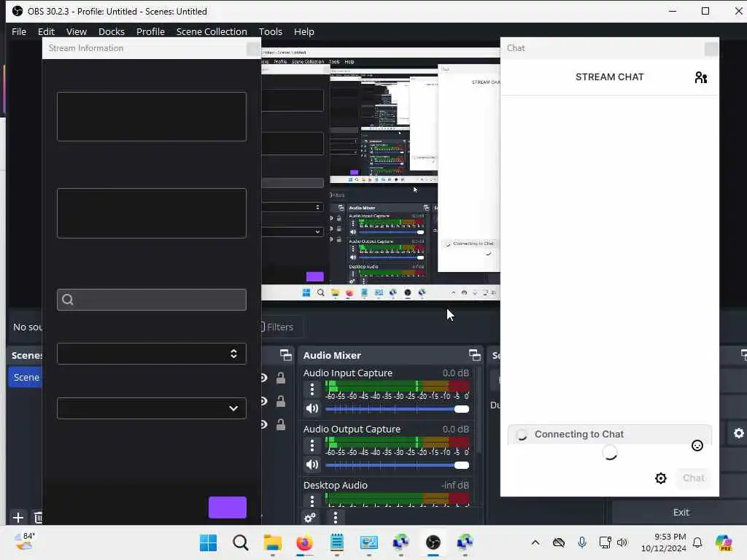
Task: Click the Audio Input Capture level meter
Action: tap(398, 386)
